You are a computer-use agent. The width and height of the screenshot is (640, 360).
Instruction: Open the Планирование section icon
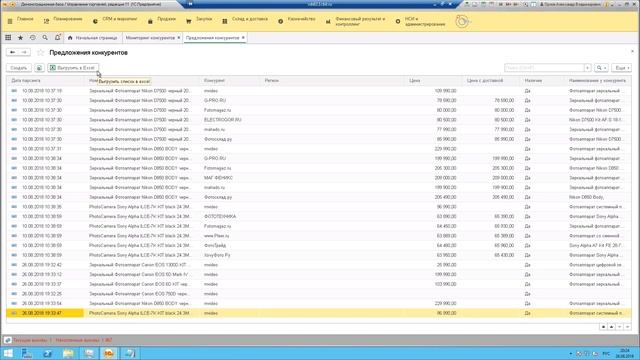coord(46,21)
